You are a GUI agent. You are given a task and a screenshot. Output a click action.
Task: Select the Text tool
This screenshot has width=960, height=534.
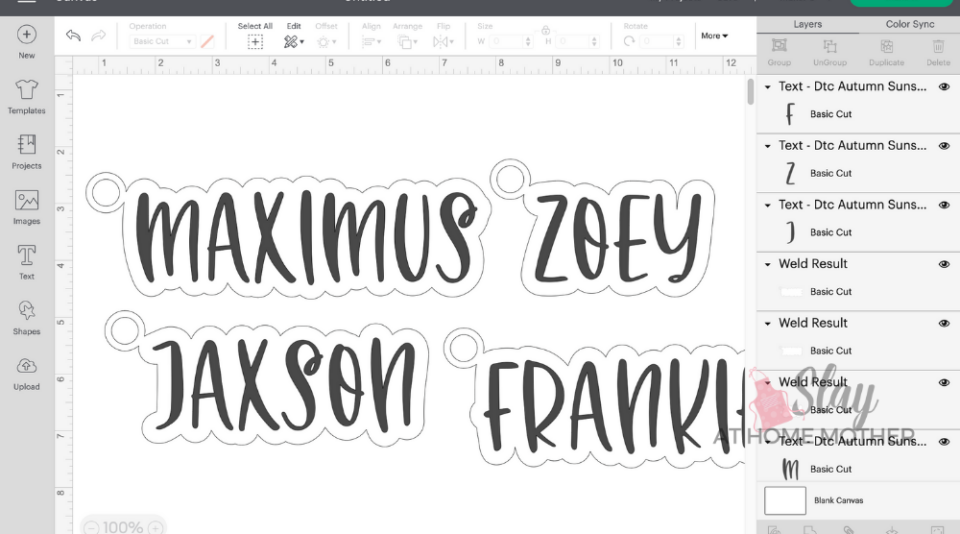pos(27,260)
